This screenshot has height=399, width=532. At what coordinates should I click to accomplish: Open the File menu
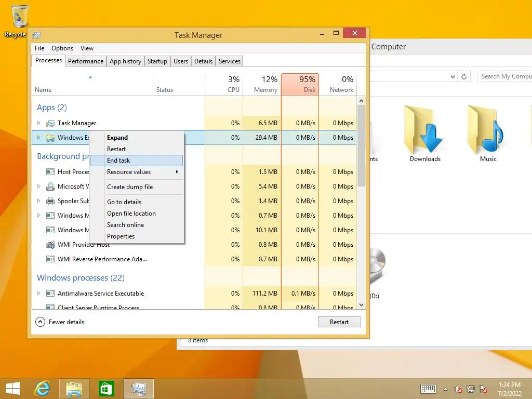point(39,48)
